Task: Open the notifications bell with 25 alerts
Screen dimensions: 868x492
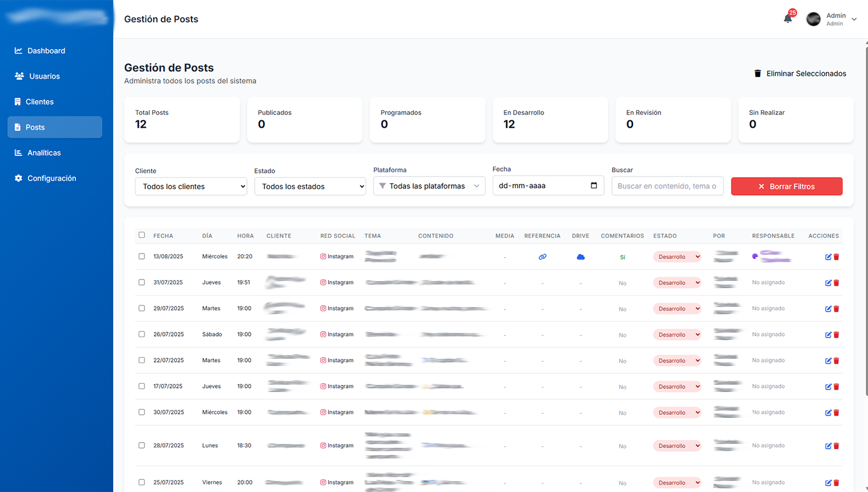Action: [787, 19]
